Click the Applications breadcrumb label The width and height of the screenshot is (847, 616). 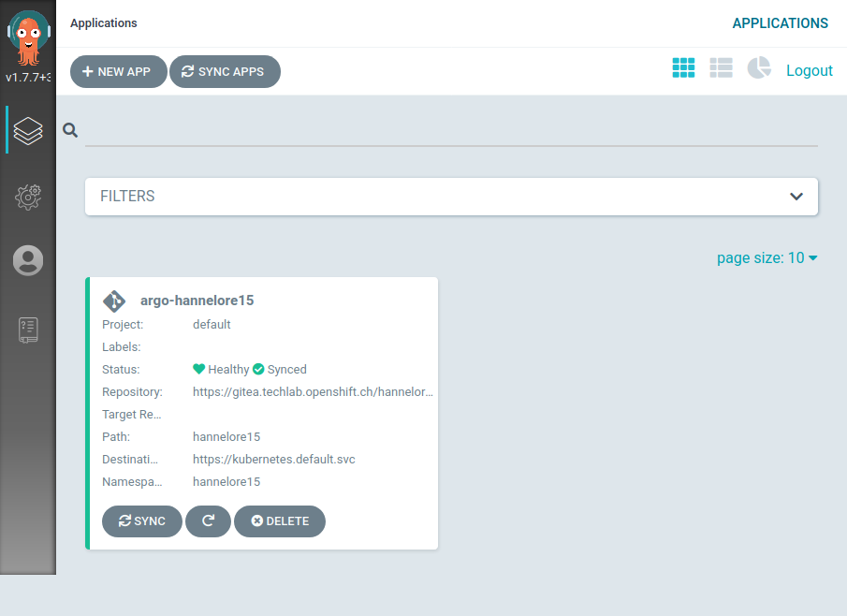coord(103,22)
